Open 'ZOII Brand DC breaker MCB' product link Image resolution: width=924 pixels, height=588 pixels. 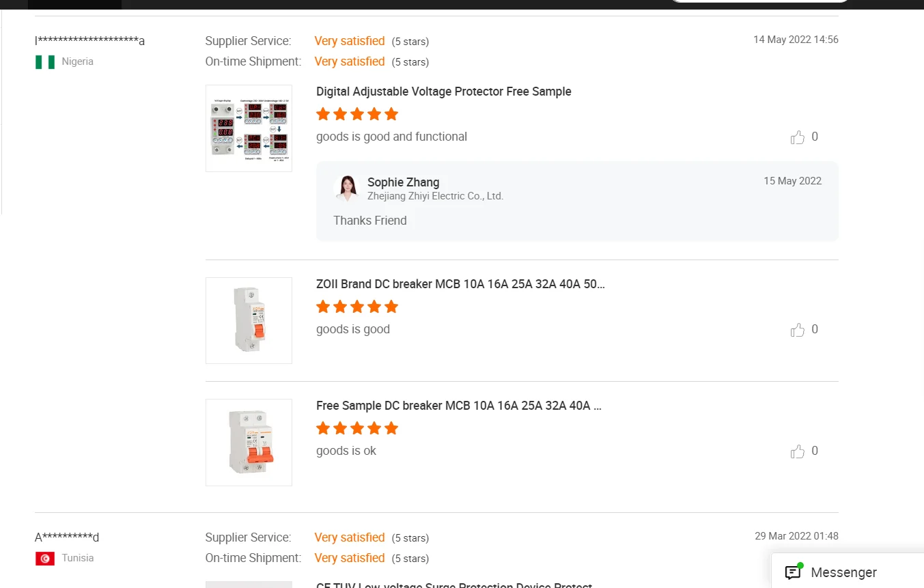(460, 284)
